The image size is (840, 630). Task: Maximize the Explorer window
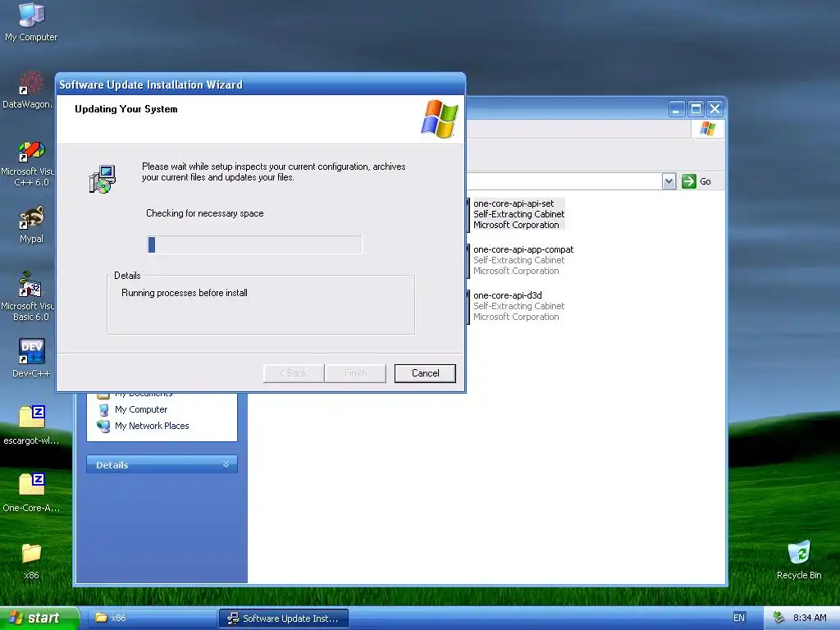[x=696, y=109]
